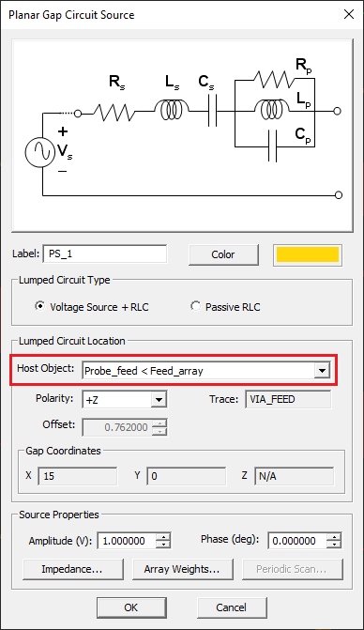
Task: Click the circuit diagram voltage source symbol
Action: coord(39,152)
